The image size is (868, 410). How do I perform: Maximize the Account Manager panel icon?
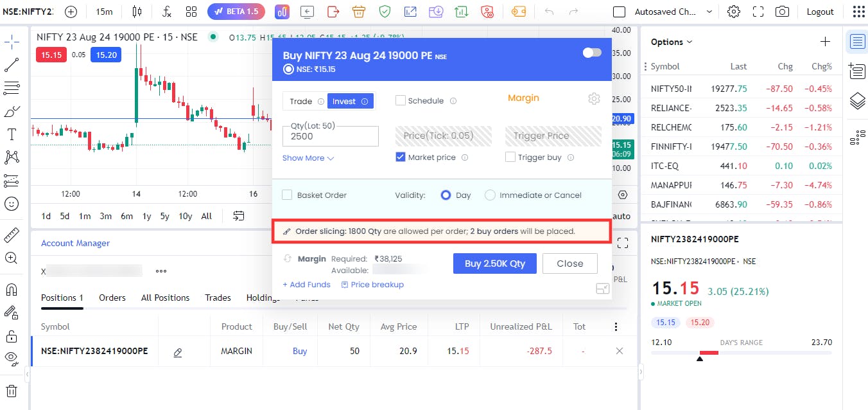622,243
